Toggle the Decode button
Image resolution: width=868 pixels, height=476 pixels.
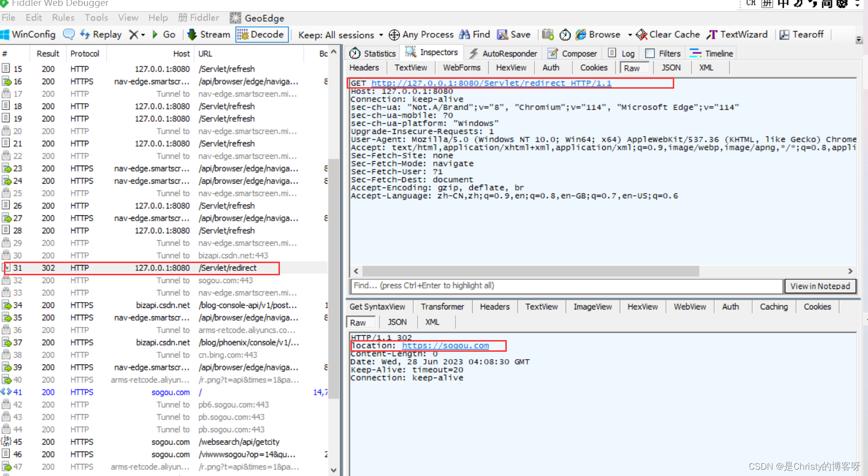tap(262, 35)
